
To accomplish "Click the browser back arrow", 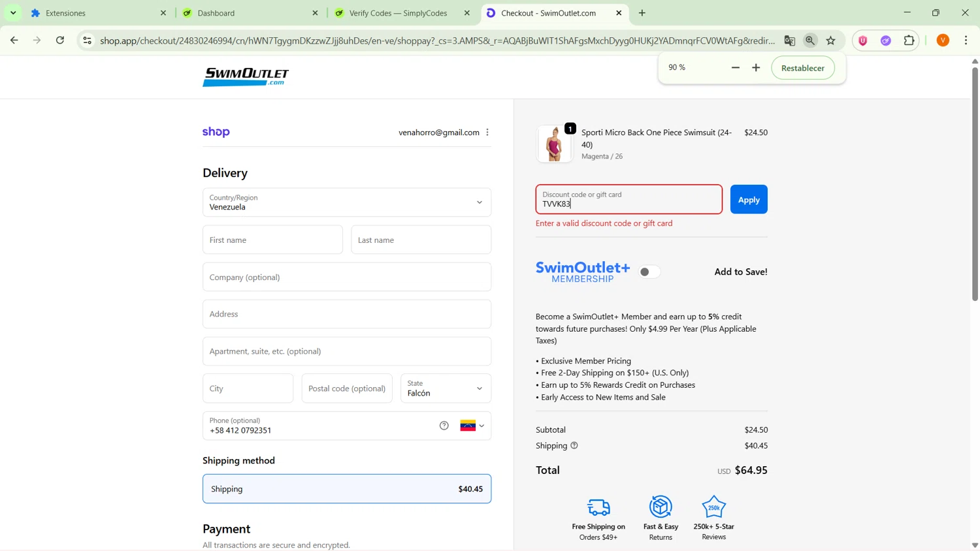I will pyautogui.click(x=14, y=40).
